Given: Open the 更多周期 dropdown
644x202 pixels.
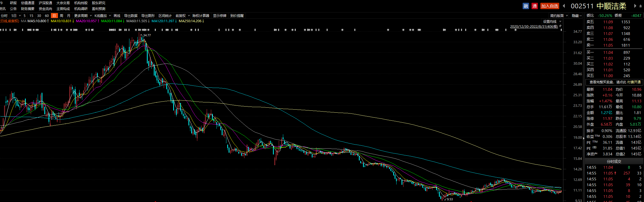Looking at the screenshot, I should click(83, 16).
